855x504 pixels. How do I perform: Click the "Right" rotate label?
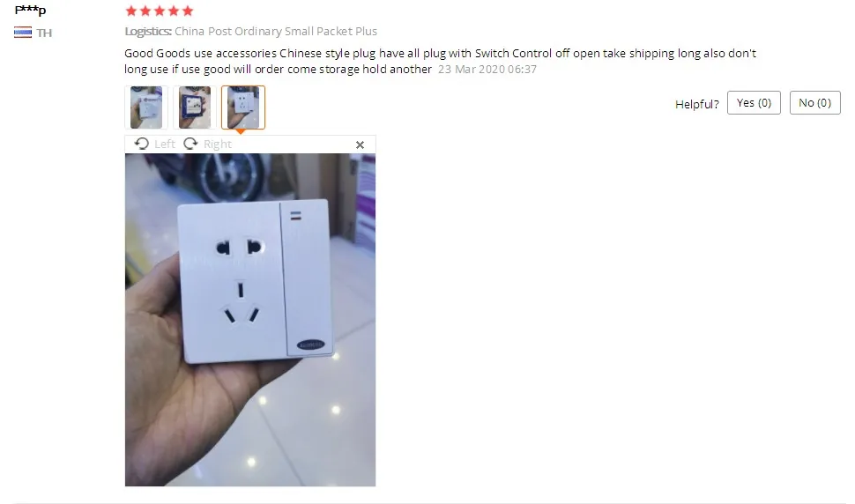point(218,145)
